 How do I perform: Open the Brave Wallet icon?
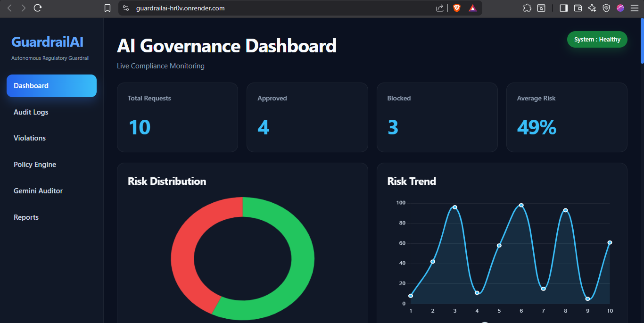(x=578, y=8)
